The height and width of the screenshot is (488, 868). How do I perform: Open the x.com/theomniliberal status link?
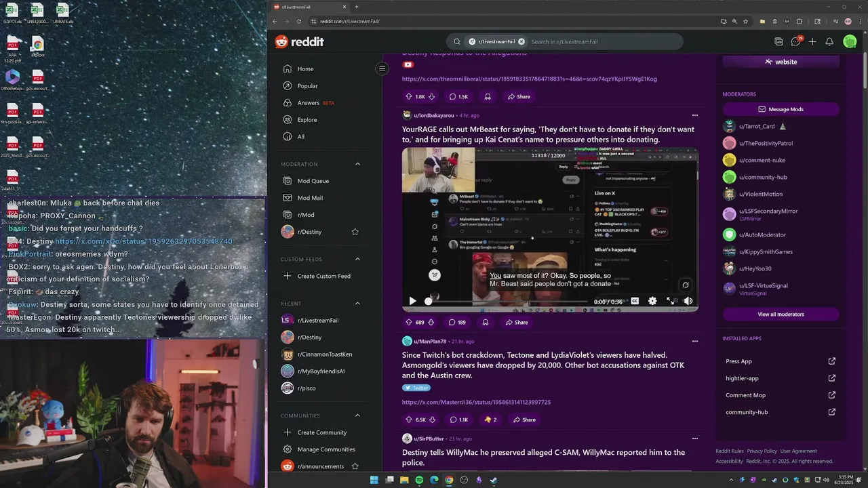(x=529, y=79)
